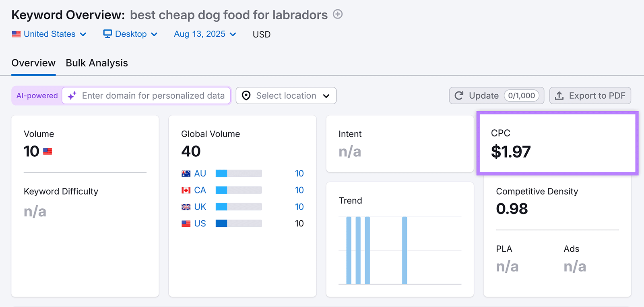This screenshot has height=307, width=644.
Task: Switch to the Bulk Analysis tab
Action: 96,63
